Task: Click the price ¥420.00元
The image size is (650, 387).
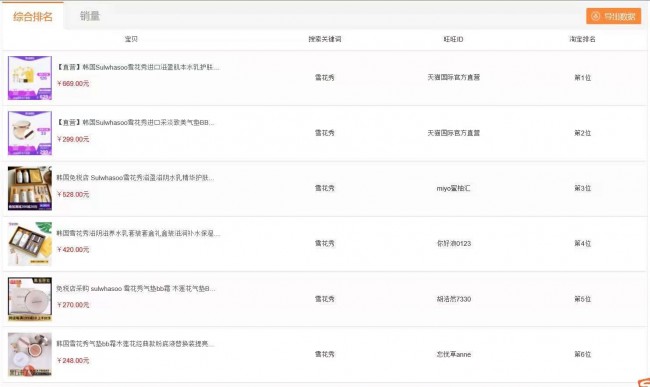Action: coord(73,249)
